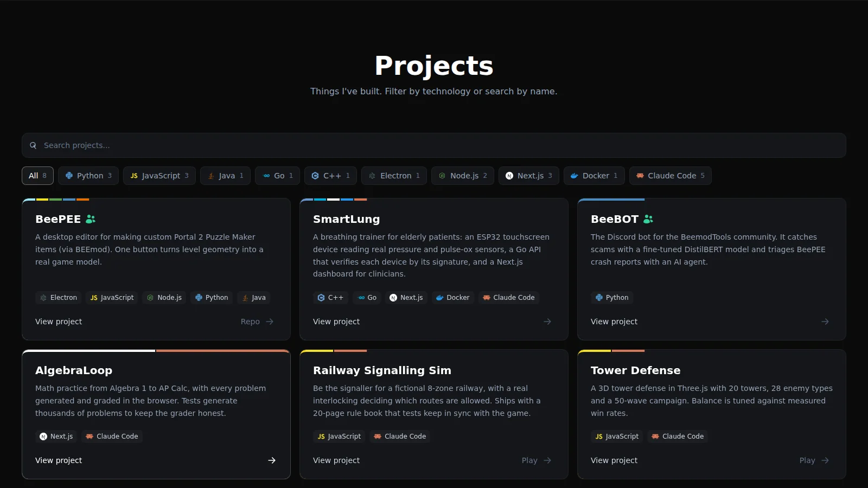Click the team icon beside BeePEE title
868x488 pixels.
pyautogui.click(x=91, y=219)
